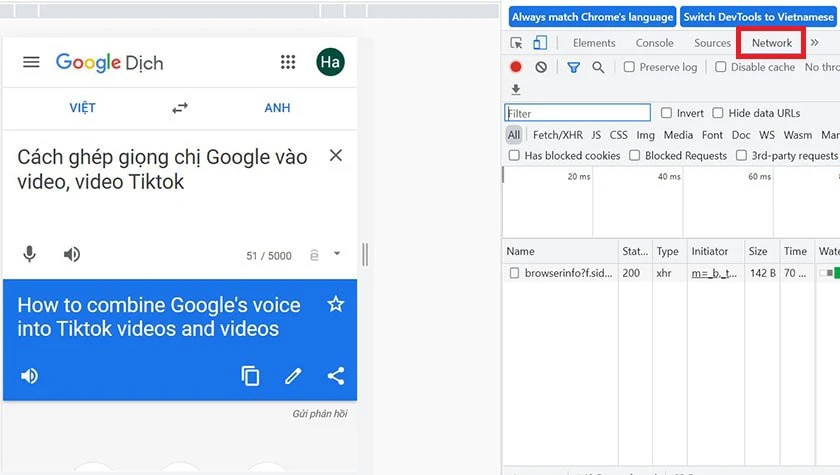The height and width of the screenshot is (475, 840).
Task: Open the Sources tab
Action: coord(712,43)
